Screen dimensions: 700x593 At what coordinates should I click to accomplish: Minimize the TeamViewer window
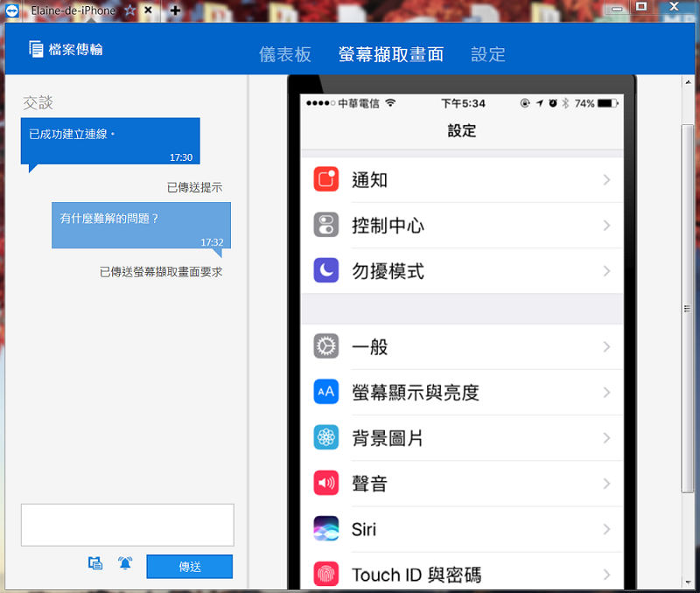click(x=617, y=8)
